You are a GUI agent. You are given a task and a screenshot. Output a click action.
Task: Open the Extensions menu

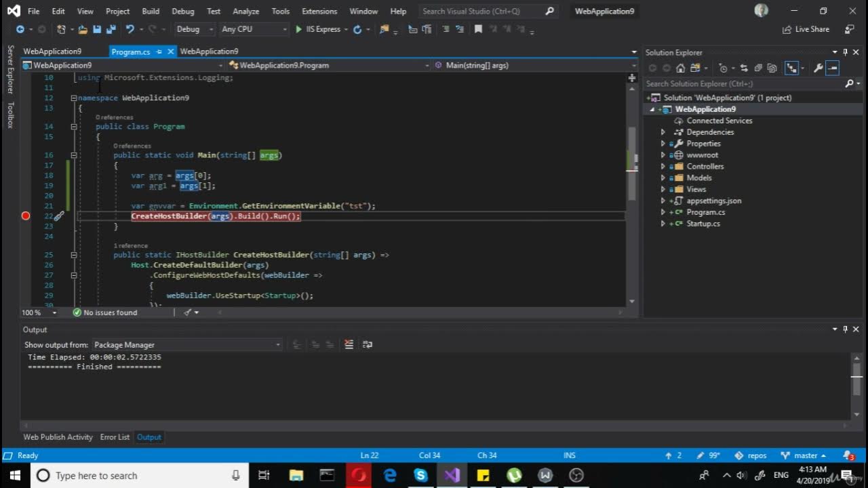[319, 12]
